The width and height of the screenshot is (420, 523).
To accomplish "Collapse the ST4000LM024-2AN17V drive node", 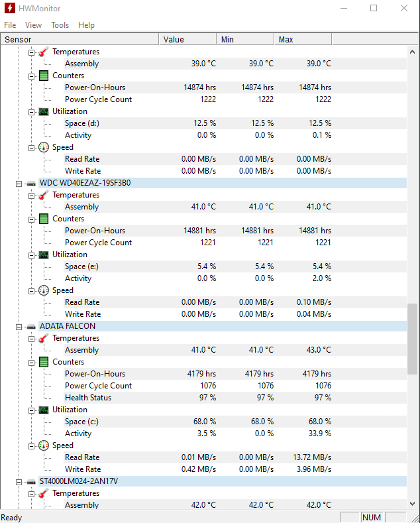I will pos(19,482).
